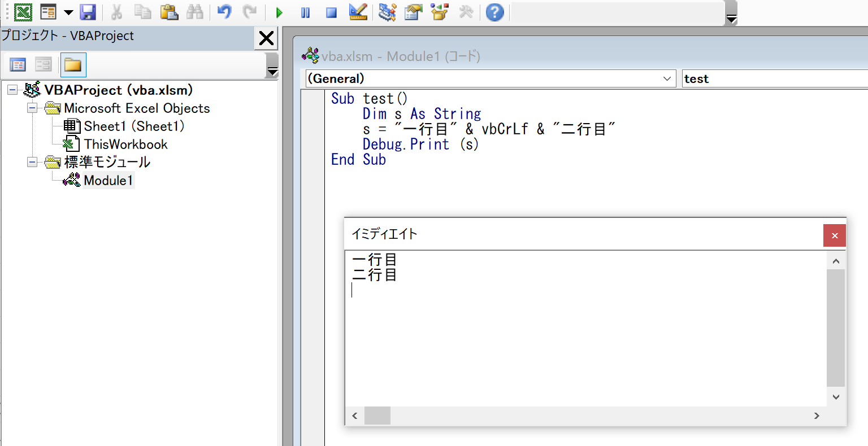Click the code window margin indicator bar
Screen dimensions: 868x446
[x=313, y=268]
